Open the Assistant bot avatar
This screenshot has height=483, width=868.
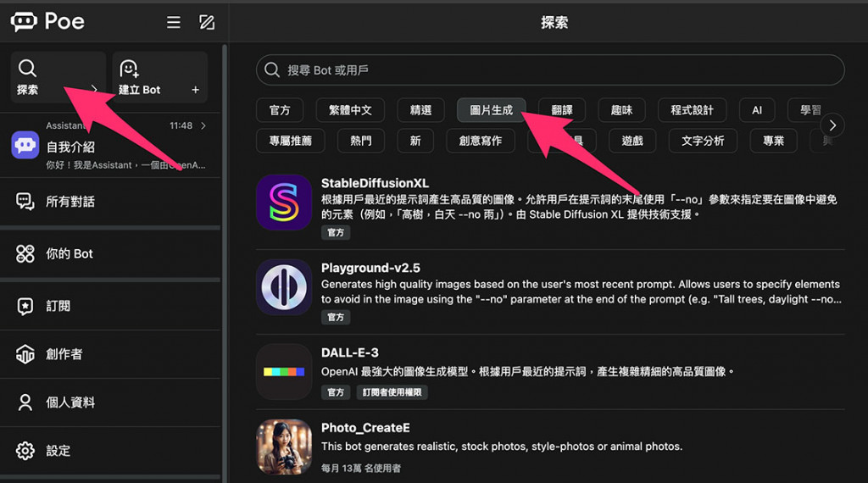(x=25, y=145)
